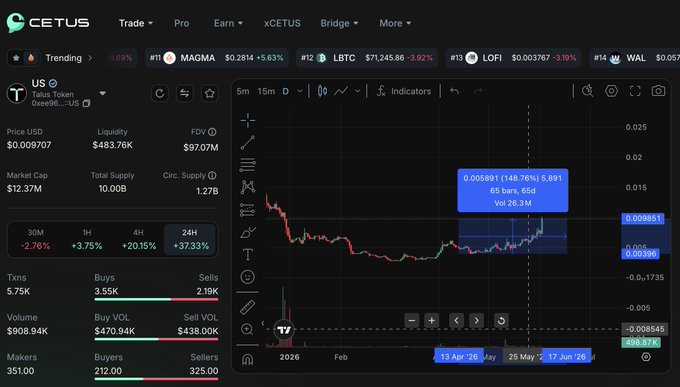Image resolution: width=680 pixels, height=387 pixels.
Task: Select line chart type
Action: point(341,91)
